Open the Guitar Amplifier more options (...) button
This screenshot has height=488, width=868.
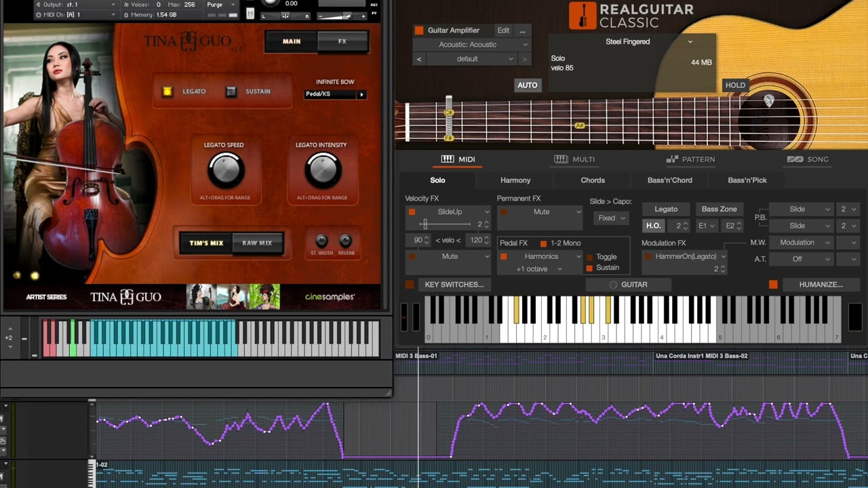[x=522, y=30]
